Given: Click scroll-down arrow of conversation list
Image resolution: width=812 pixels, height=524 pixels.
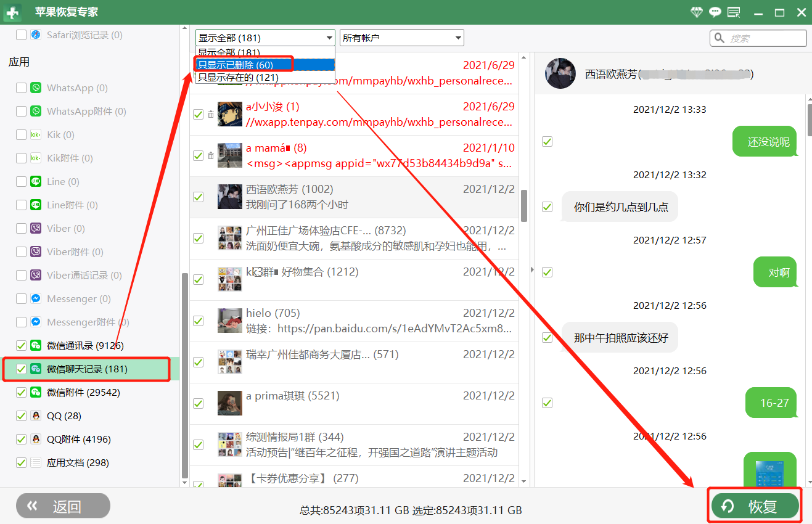Looking at the screenshot, I should pos(524,481).
